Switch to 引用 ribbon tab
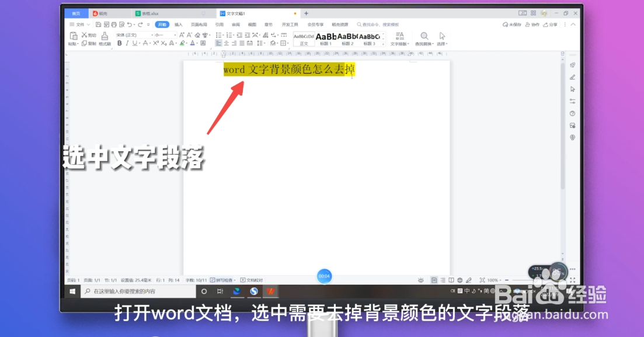The height and width of the screenshot is (337, 644). pyautogui.click(x=220, y=25)
